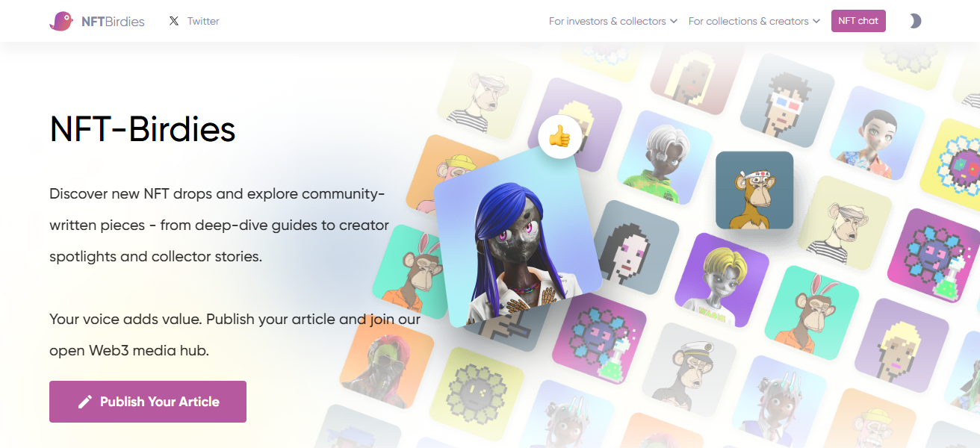Viewport: 980px width, 448px height.
Task: Toggle dark mode with the moon icon
Action: point(915,21)
